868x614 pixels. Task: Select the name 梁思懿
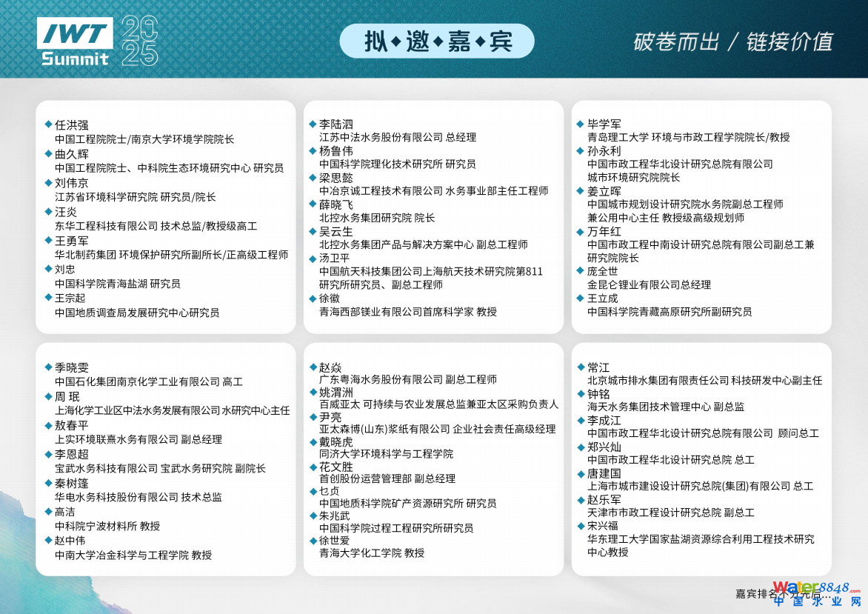336,178
